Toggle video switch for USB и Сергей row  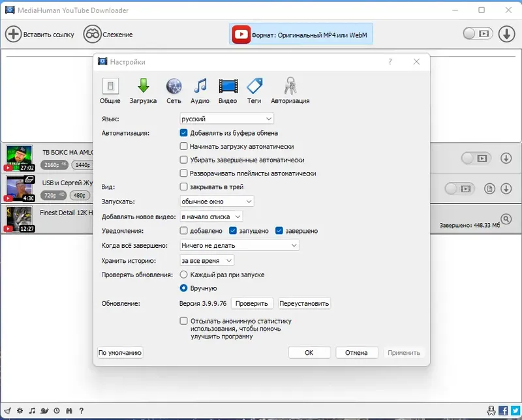[459, 188]
